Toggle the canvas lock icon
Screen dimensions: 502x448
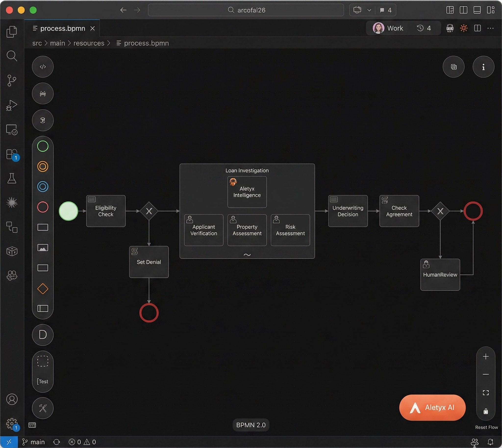(485, 411)
